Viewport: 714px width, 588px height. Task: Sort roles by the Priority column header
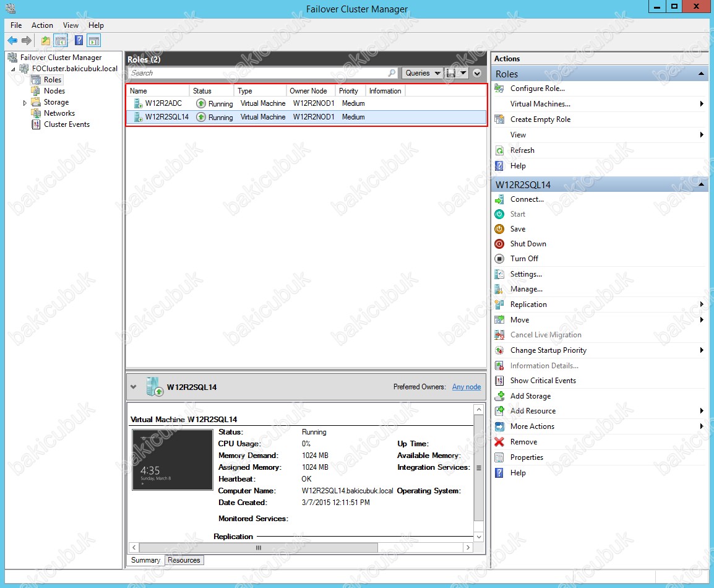tap(350, 91)
